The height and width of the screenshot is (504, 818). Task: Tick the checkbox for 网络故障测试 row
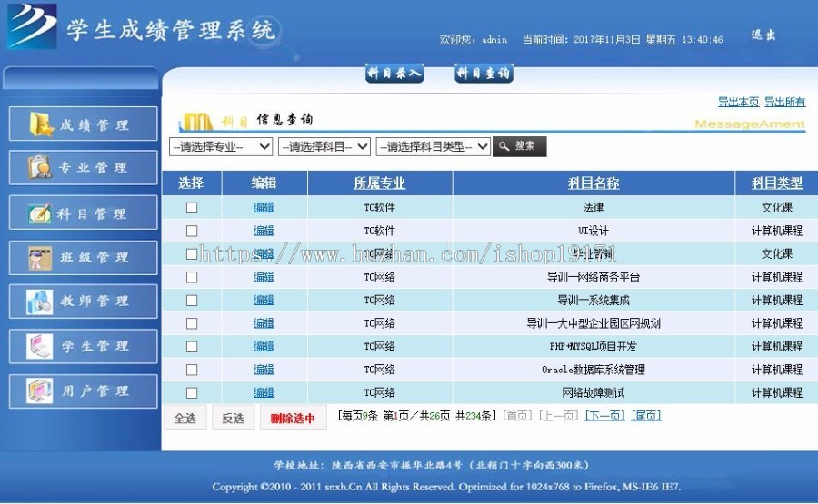192,392
